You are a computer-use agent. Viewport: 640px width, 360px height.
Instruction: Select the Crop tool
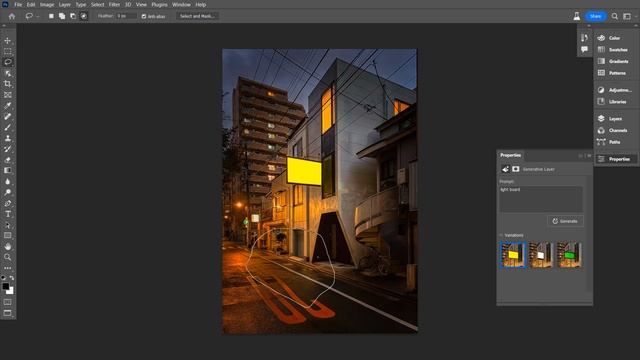[x=8, y=84]
